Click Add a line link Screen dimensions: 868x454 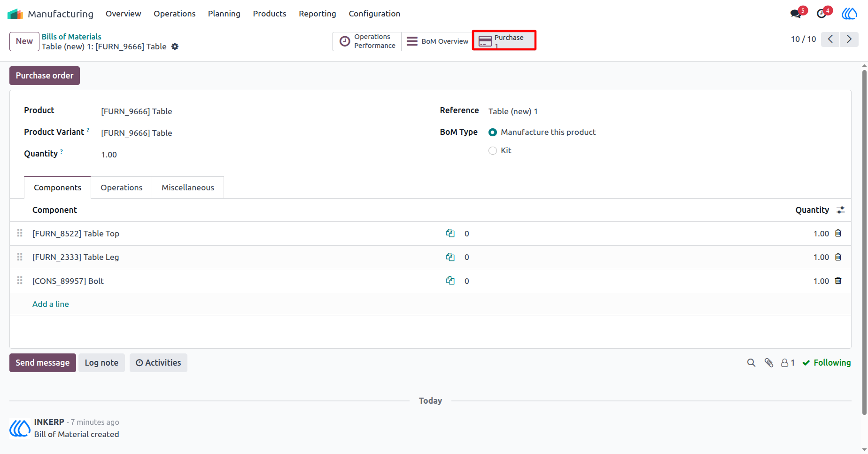click(x=51, y=304)
